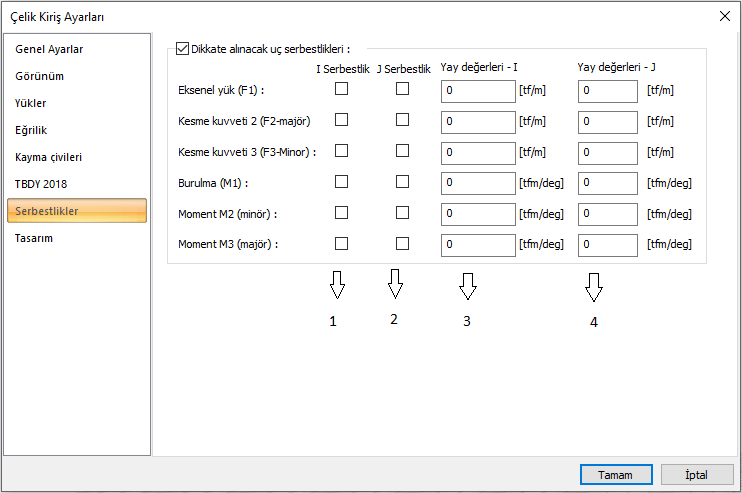Select the Eğrilik category
Image resolution: width=742 pixels, height=493 pixels.
[31, 130]
